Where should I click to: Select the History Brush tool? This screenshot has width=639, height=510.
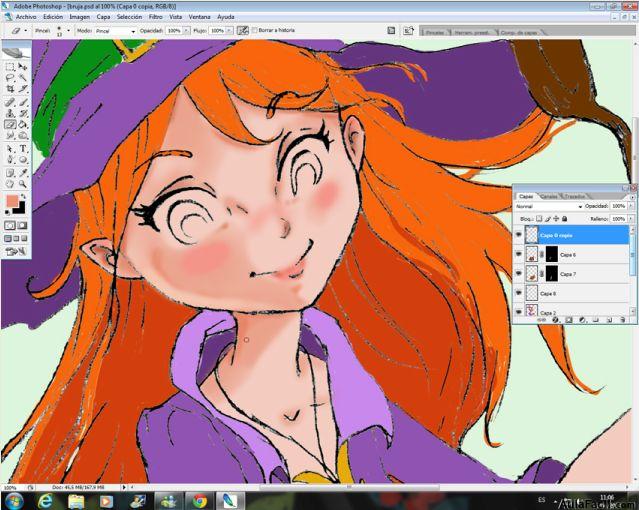point(23,114)
